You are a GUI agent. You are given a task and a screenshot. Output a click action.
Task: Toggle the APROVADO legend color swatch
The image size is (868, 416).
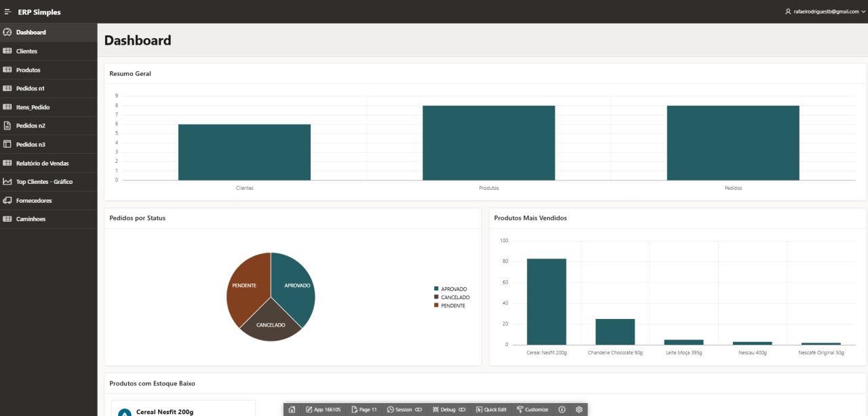pos(436,289)
